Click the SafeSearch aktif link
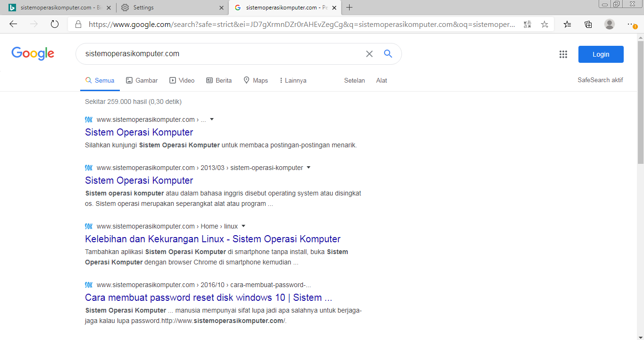This screenshot has width=644, height=340. (x=600, y=80)
